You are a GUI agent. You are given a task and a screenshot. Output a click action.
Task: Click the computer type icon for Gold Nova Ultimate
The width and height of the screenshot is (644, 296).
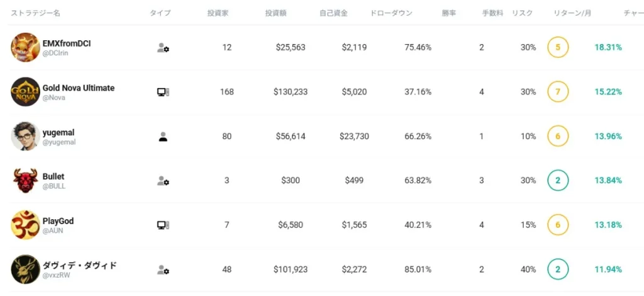[x=163, y=92]
